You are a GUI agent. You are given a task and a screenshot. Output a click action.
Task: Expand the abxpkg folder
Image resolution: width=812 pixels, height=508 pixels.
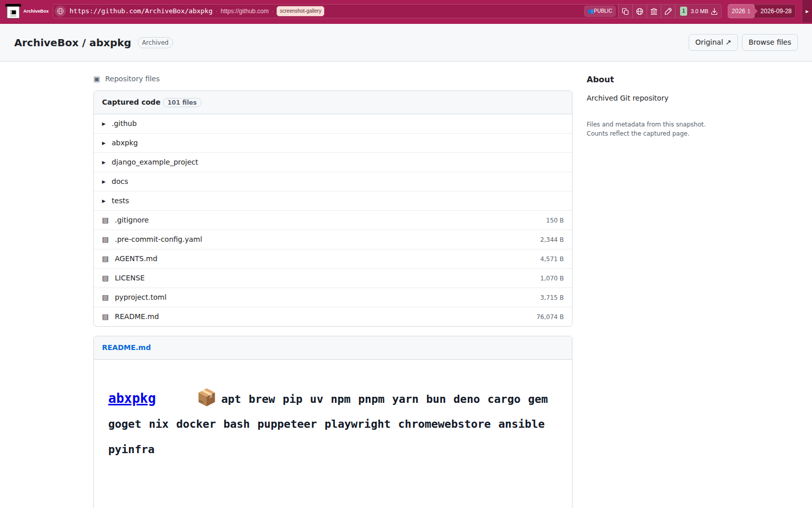[333, 143]
